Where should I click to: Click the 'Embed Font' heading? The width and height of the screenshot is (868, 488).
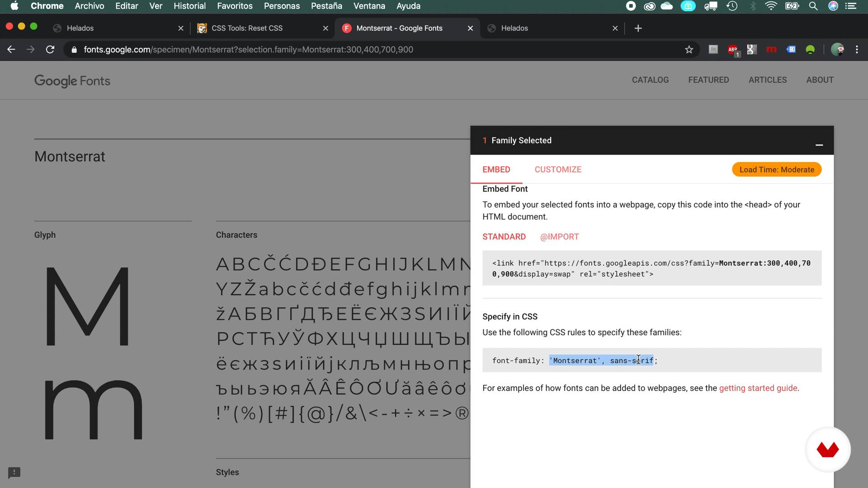(505, 189)
